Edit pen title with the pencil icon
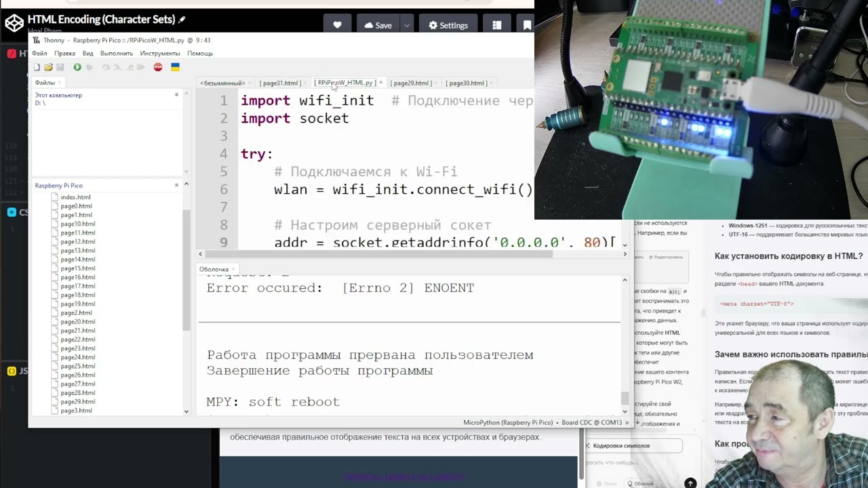The image size is (868, 488). 182,20
